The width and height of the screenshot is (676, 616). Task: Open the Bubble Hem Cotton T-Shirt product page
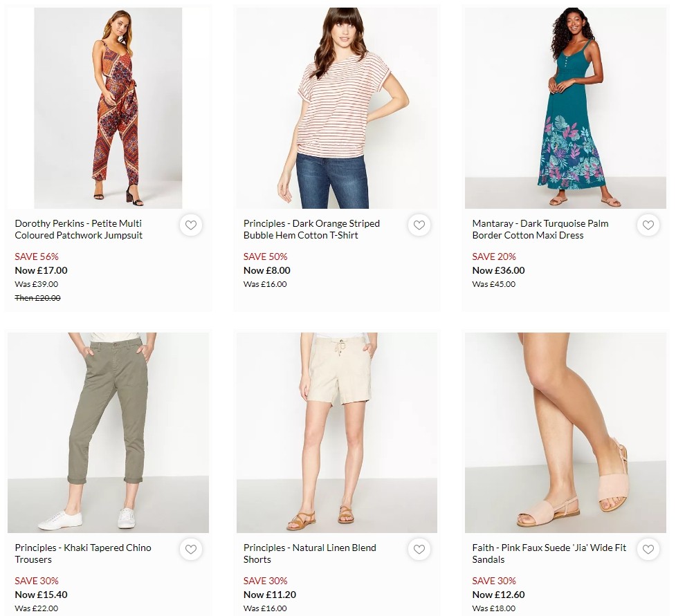(311, 230)
